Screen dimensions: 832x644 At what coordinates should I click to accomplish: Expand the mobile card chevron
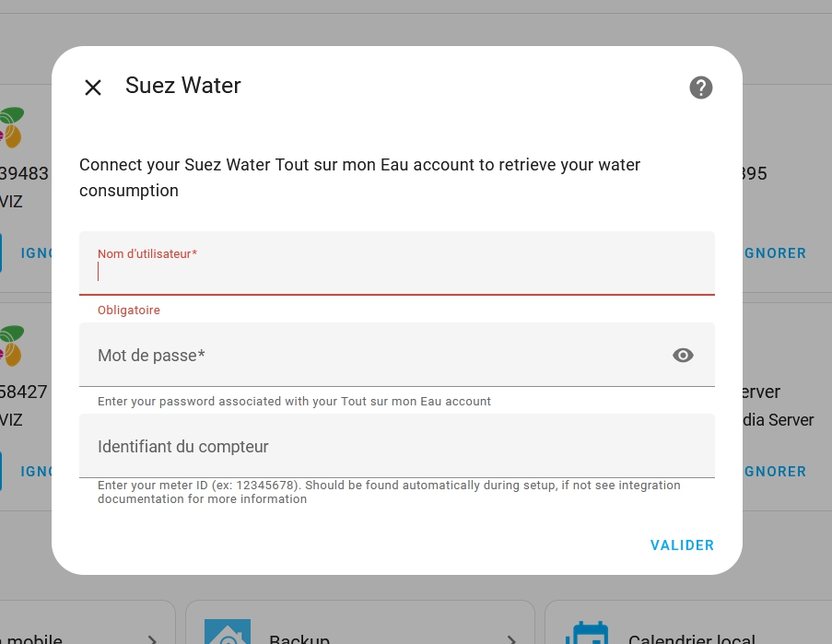click(152, 639)
